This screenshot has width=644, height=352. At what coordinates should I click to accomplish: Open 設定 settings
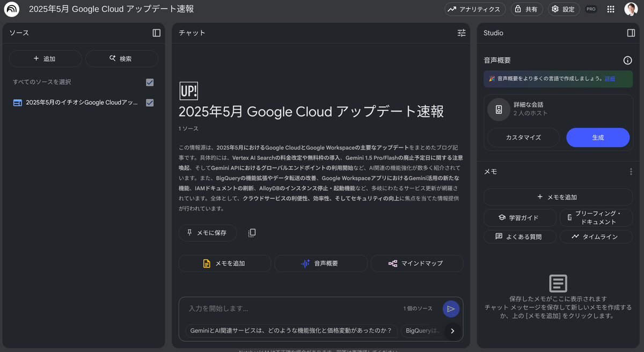point(563,9)
